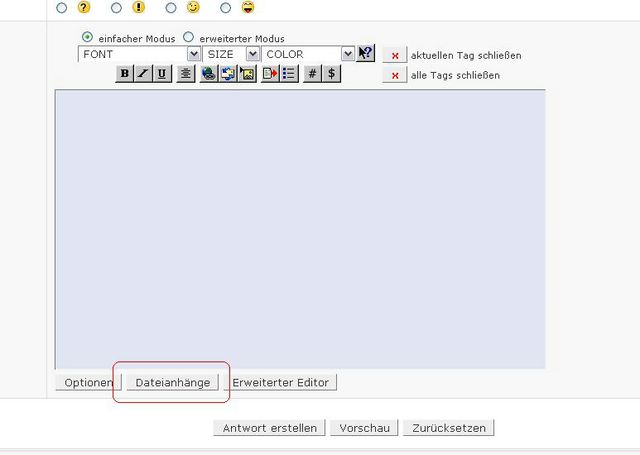Screen dimensions: 640x455
Task: Insert a list with the list icon
Action: click(x=288, y=74)
